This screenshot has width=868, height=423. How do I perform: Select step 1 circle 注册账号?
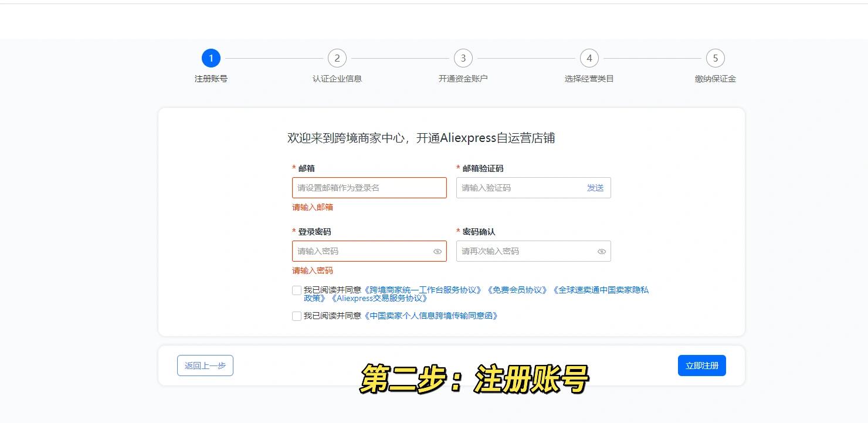[x=211, y=58]
